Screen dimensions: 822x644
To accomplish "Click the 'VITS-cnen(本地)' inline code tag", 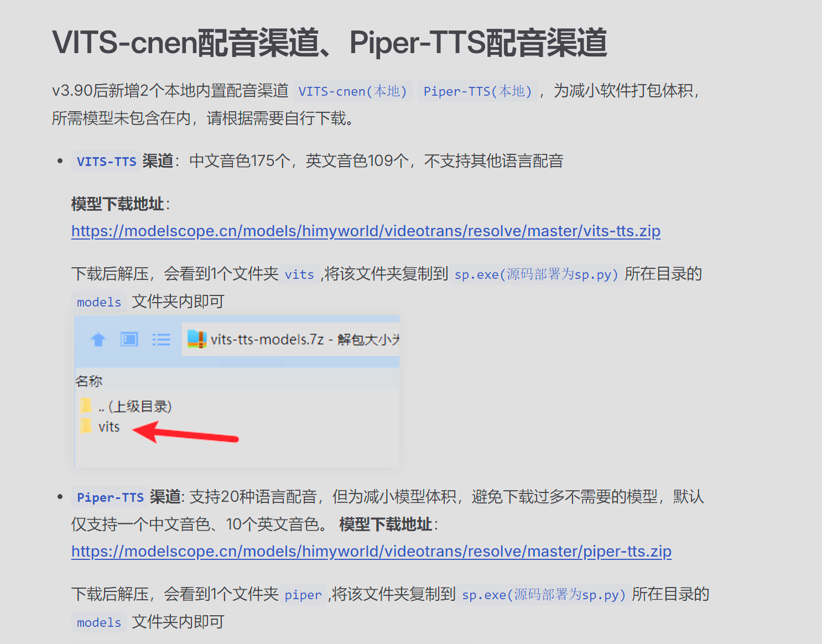I will tap(352, 91).
